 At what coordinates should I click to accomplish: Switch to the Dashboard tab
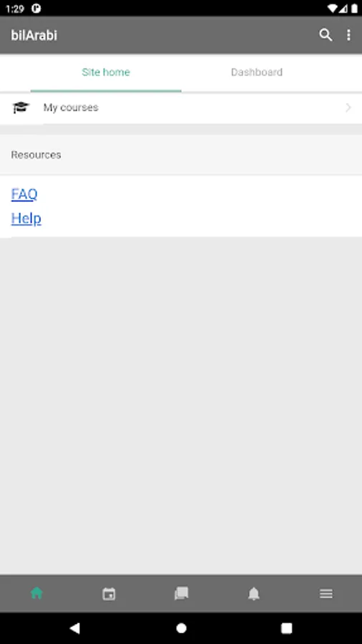(x=257, y=72)
